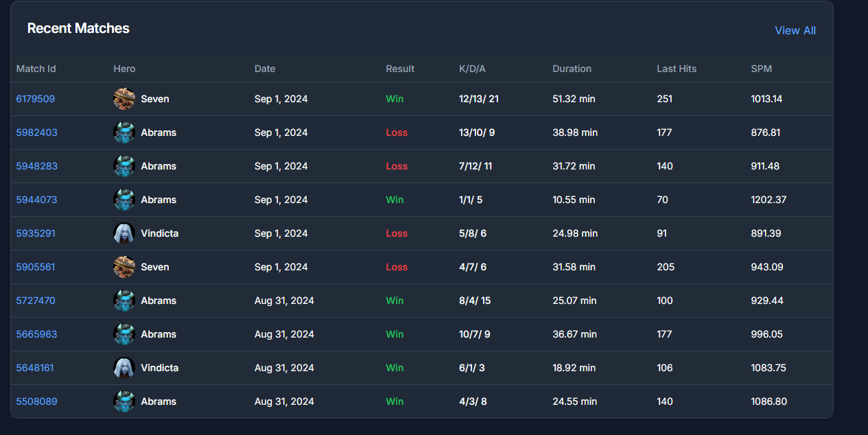Select Vindicta's avatar in match 5935291 row
Image resolution: width=868 pixels, height=435 pixels.
pos(124,233)
